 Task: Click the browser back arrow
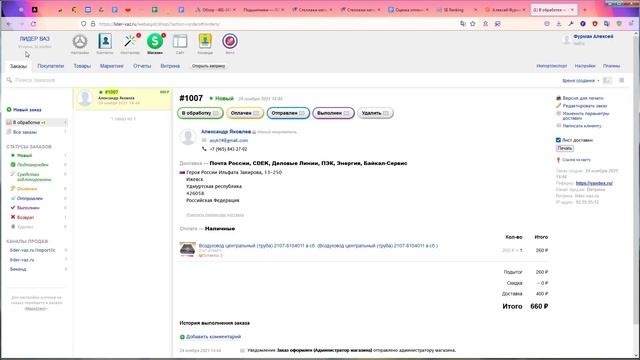tap(9, 24)
